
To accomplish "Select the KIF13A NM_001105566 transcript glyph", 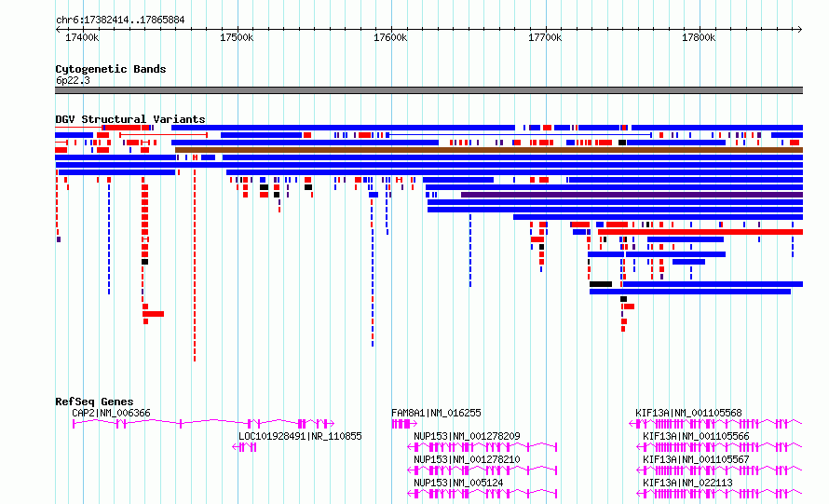I will 720,447.
